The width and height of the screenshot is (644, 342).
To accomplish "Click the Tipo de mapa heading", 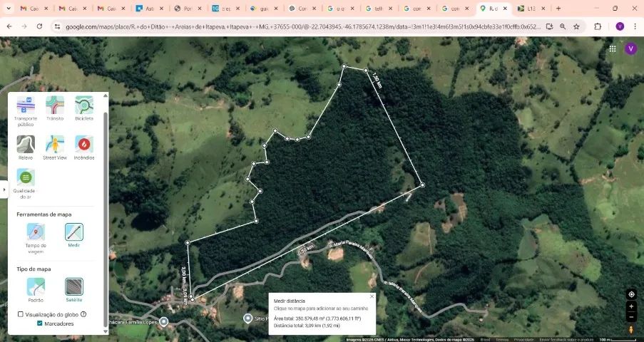I will (x=34, y=269).
